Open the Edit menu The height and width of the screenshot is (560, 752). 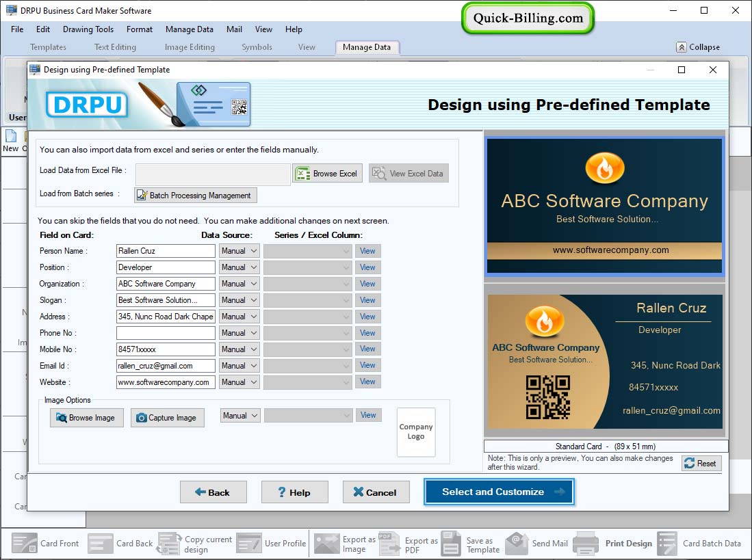42,29
